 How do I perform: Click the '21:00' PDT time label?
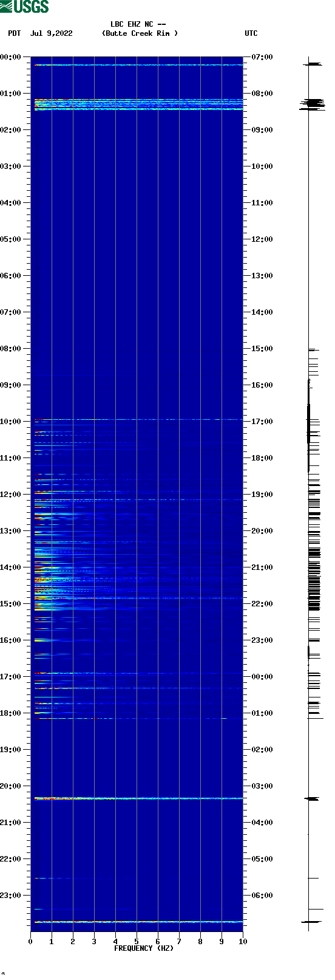[x=11, y=823]
